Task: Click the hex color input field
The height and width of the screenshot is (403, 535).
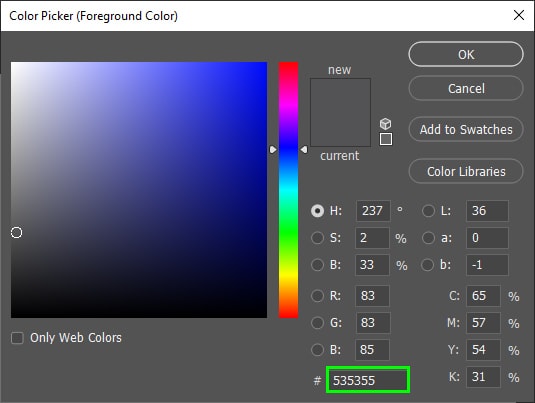Action: click(x=368, y=380)
